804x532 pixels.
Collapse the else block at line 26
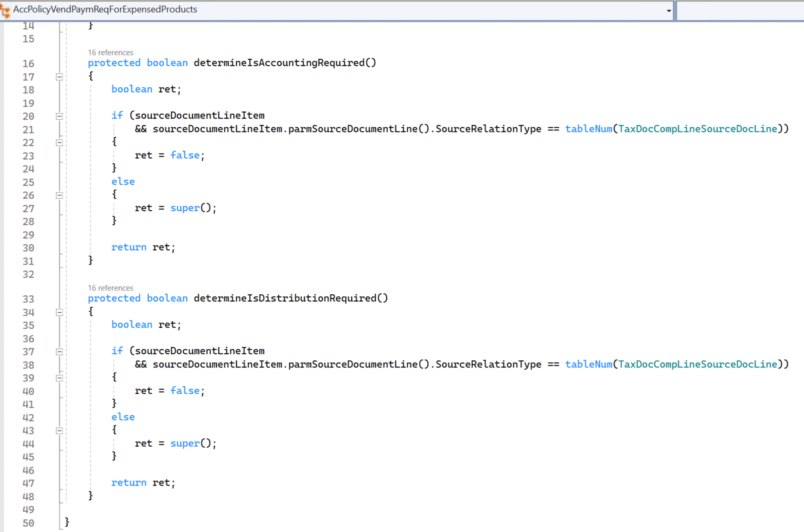[x=59, y=195]
